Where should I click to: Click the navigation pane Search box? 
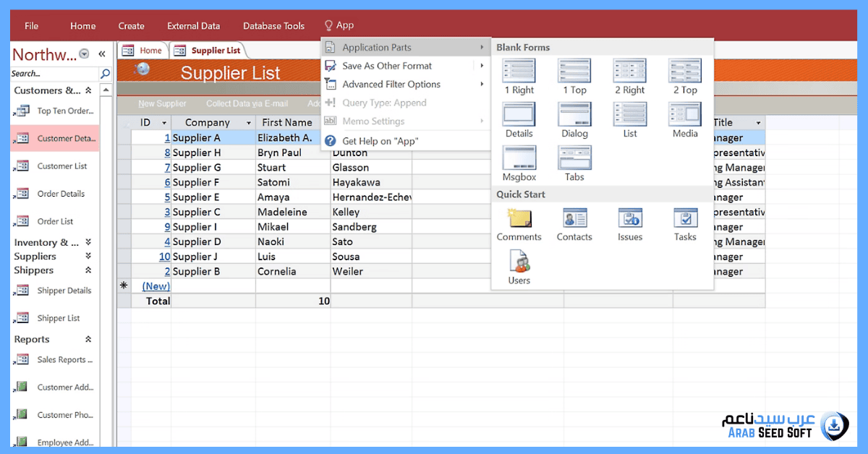click(x=54, y=74)
